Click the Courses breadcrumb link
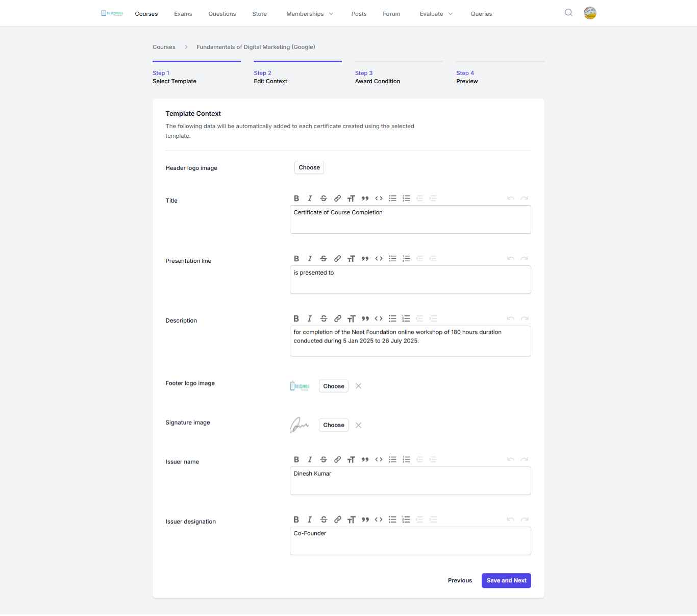Image resolution: width=697 pixels, height=616 pixels. point(164,47)
